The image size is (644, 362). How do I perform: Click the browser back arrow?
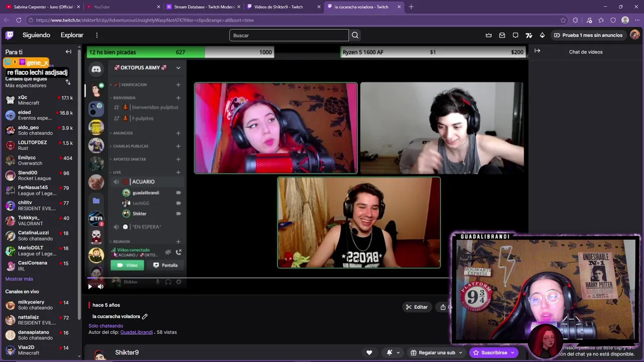[7, 20]
